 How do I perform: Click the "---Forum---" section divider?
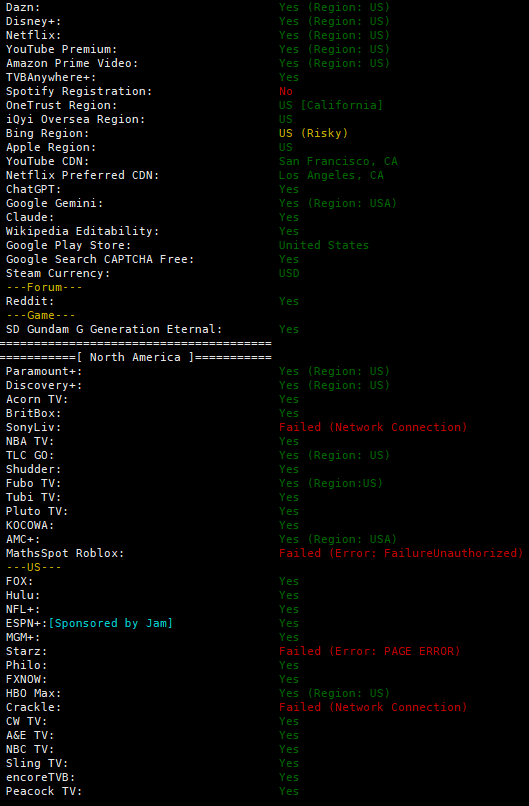pos(44,287)
